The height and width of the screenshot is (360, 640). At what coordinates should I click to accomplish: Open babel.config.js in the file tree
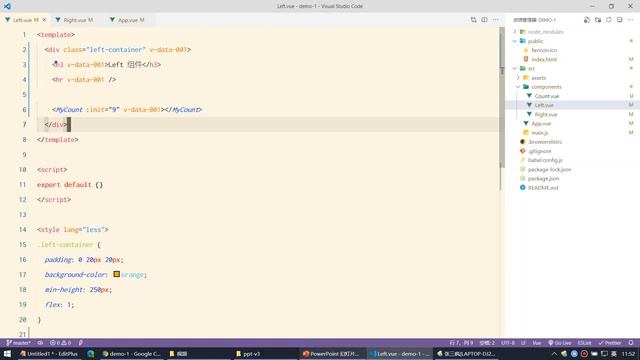coord(545,160)
